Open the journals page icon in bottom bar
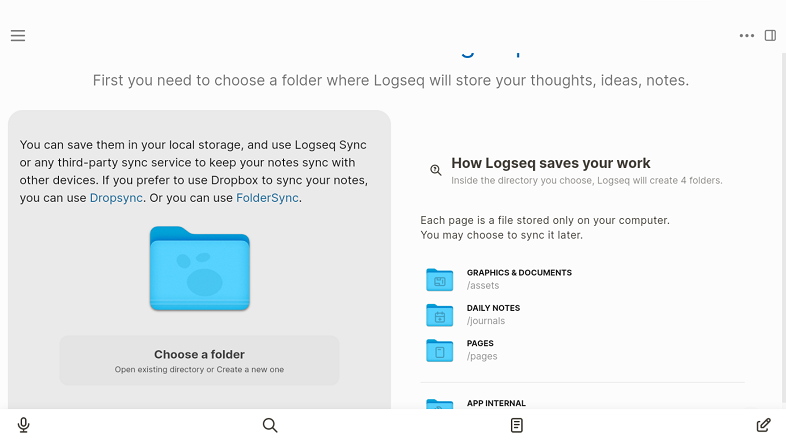The image size is (786, 442). click(x=517, y=425)
